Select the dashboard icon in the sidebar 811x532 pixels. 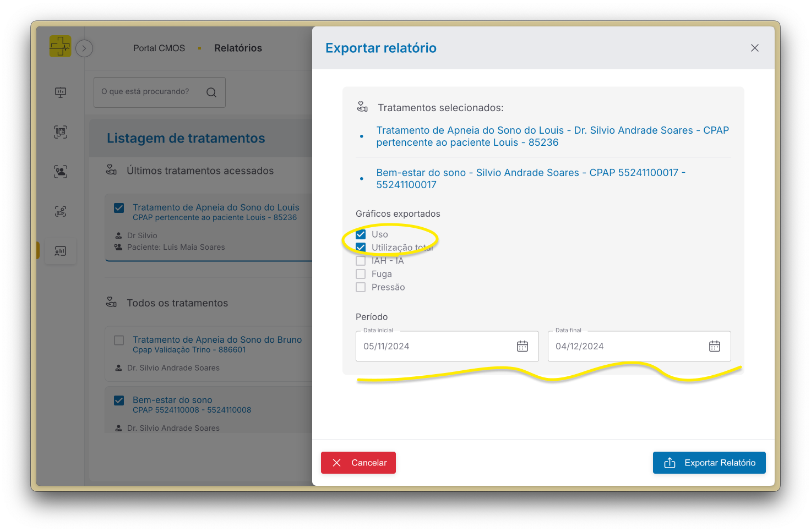[60, 92]
